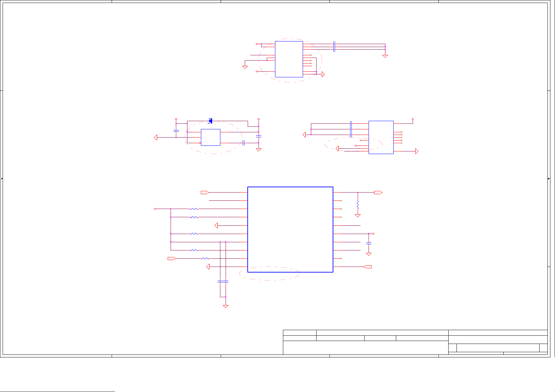Select the decoupling capacitor to the right of the large IC
Screen dimensions: 555x392
coord(369,243)
